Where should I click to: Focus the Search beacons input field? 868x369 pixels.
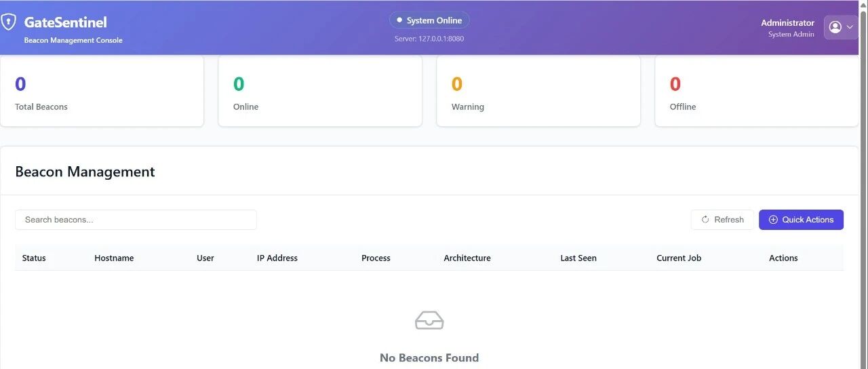136,220
